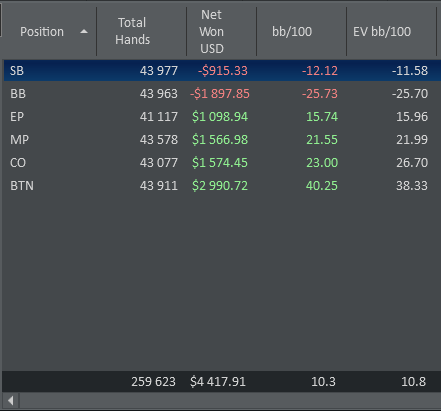The width and height of the screenshot is (441, 411).
Task: Select the BB position row
Action: (x=222, y=94)
